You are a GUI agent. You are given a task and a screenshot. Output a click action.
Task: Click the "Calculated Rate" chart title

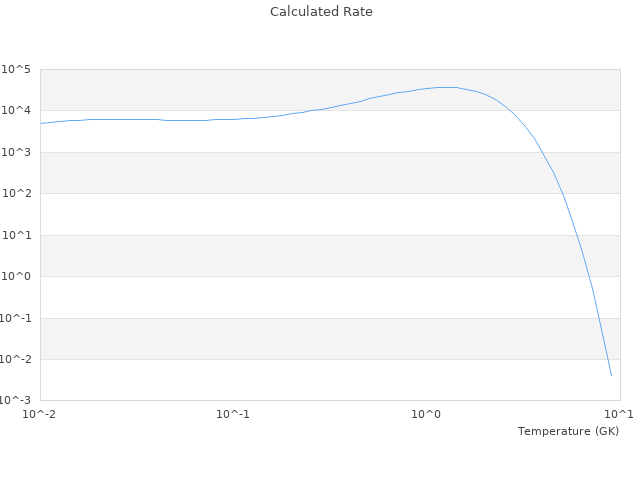(320, 12)
